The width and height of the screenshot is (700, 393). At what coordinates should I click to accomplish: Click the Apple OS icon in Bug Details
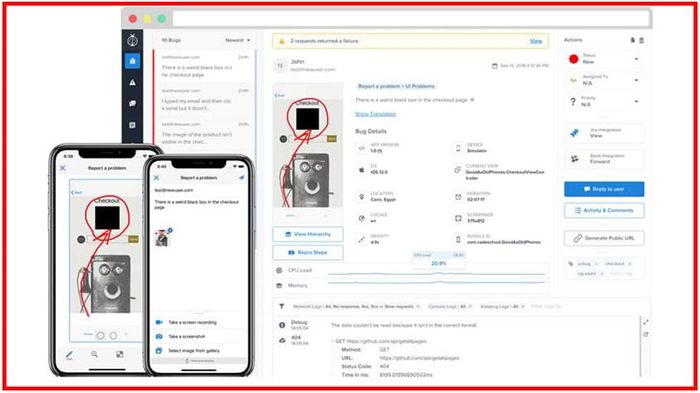coord(362,170)
